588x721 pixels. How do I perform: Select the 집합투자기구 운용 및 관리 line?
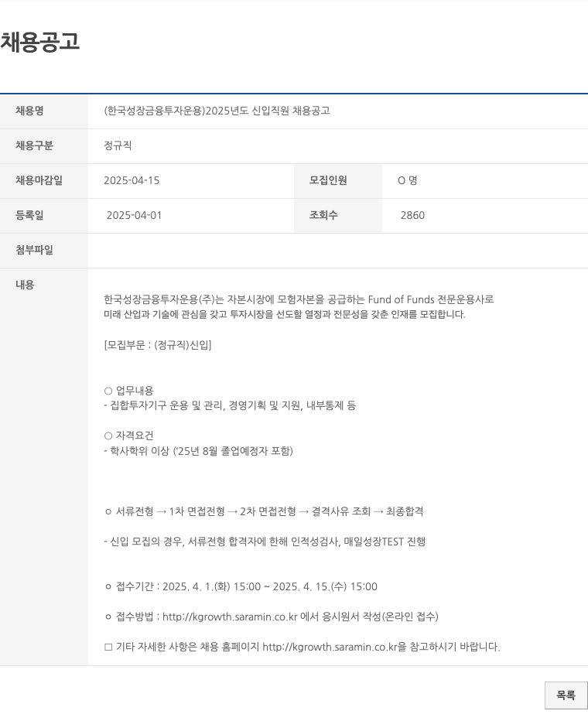tap(230, 405)
